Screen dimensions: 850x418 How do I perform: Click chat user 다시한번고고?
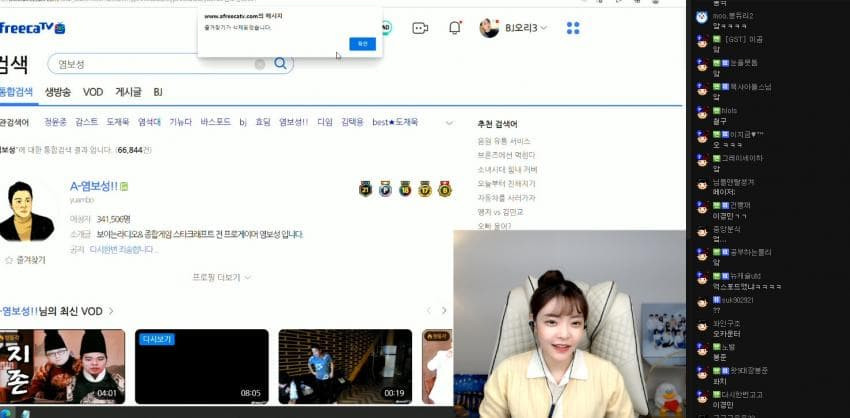point(742,395)
